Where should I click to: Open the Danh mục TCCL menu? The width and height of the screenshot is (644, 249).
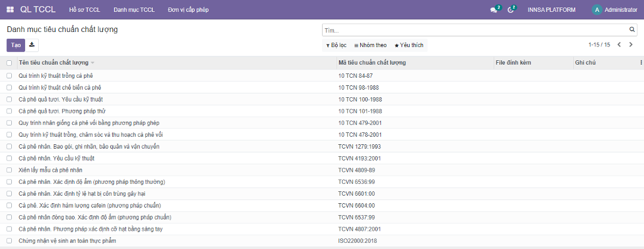(x=134, y=10)
